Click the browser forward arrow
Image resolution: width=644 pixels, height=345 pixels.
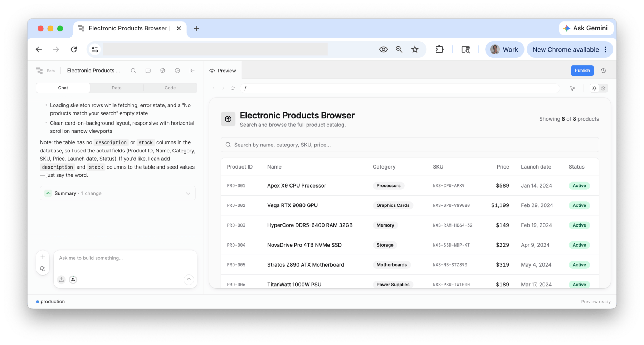pyautogui.click(x=56, y=49)
